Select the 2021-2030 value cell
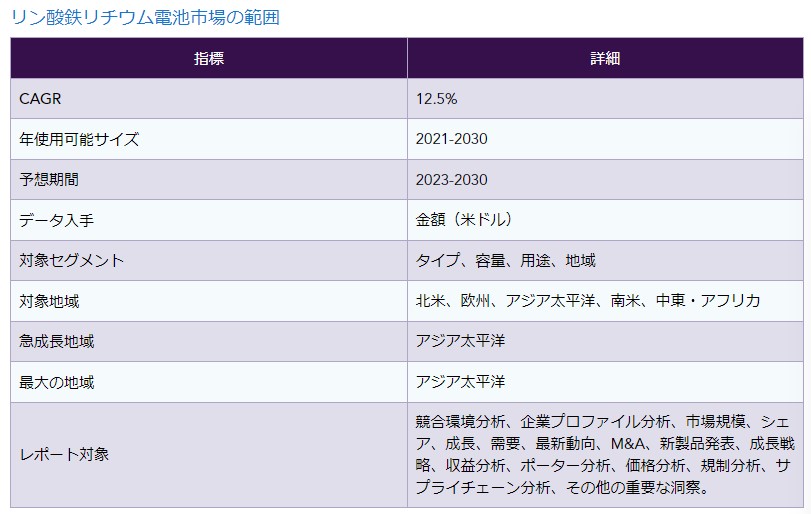The height and width of the screenshot is (514, 811). [452, 139]
